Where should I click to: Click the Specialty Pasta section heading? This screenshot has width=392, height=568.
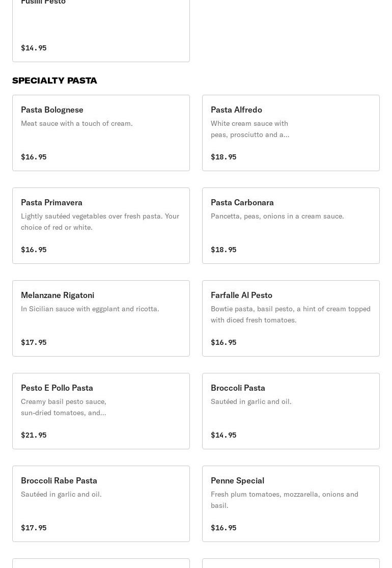click(54, 80)
